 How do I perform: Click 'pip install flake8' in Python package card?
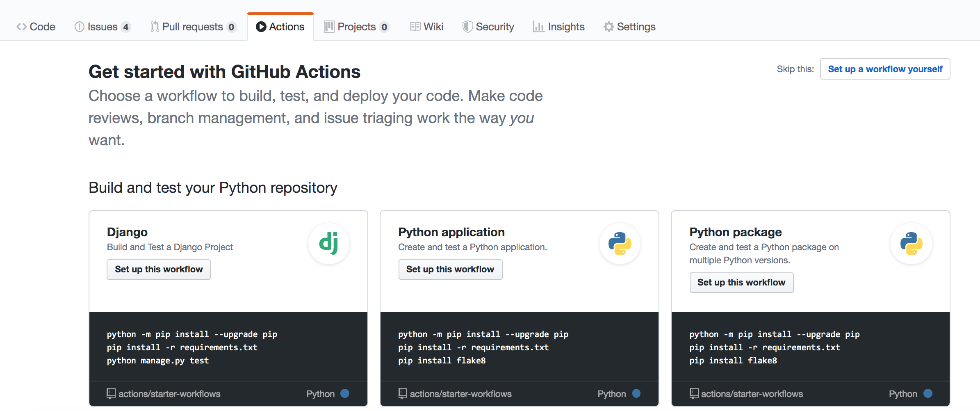733,361
